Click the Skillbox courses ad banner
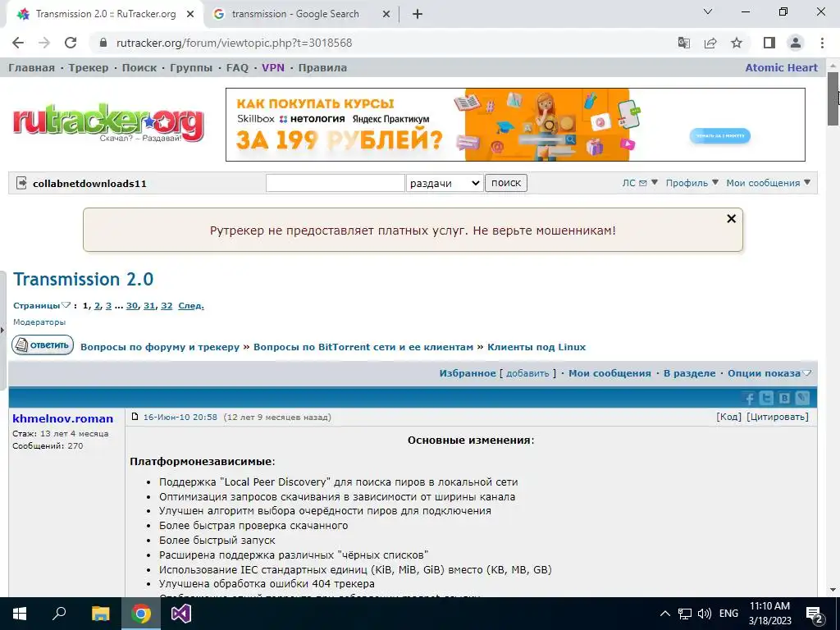840x630 pixels. [x=515, y=125]
